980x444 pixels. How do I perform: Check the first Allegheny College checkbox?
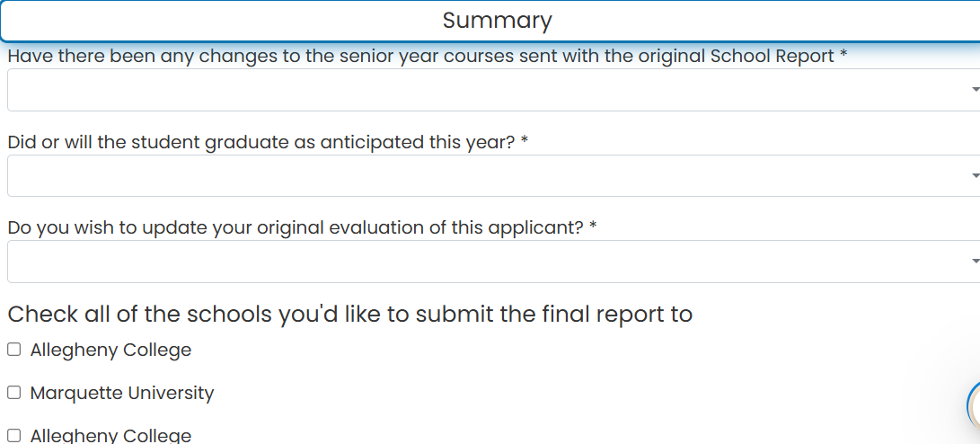point(13,350)
